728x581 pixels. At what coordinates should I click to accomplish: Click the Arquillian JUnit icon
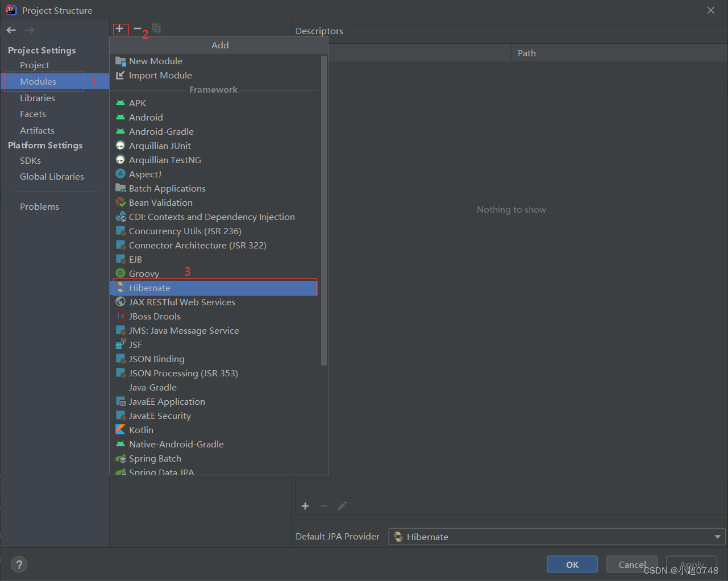[x=120, y=146]
